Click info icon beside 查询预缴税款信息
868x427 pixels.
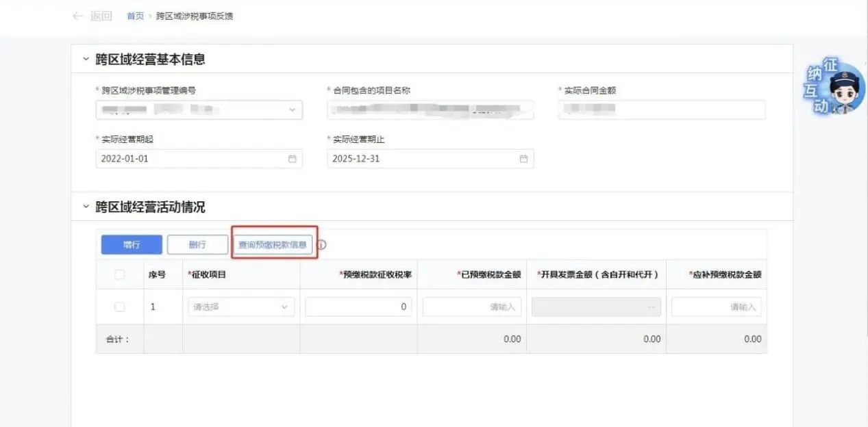click(322, 244)
